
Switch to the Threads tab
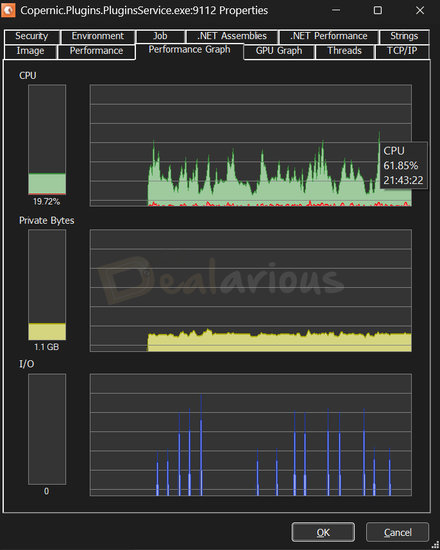click(x=345, y=51)
